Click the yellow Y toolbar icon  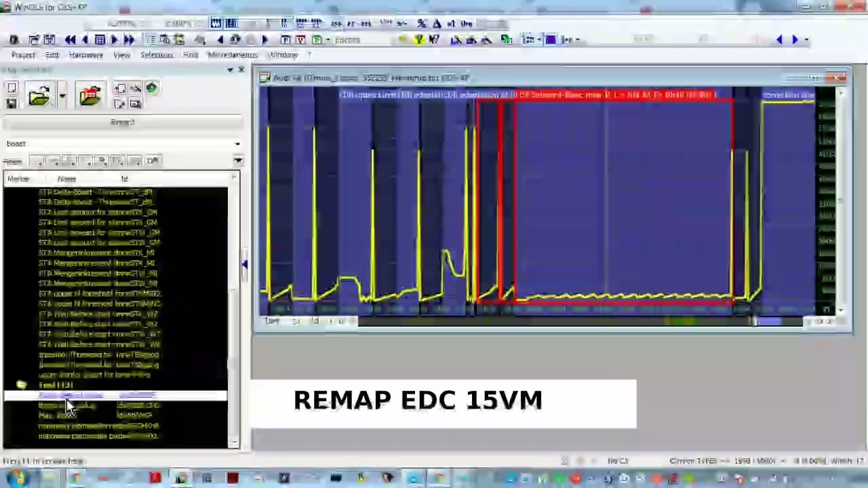click(419, 40)
